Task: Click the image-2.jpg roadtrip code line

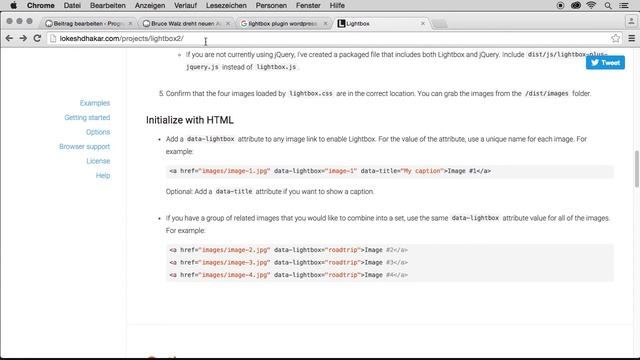Action: coord(289,250)
